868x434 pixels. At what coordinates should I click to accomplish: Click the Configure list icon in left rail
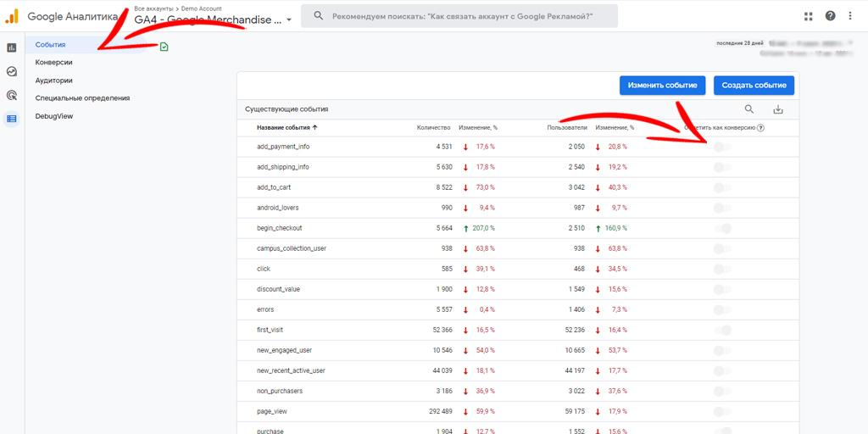12,119
